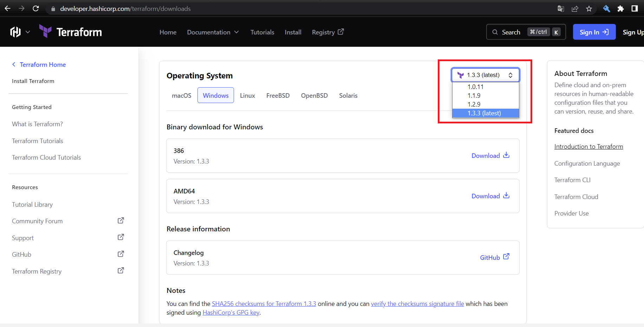The height and width of the screenshot is (327, 644).
Task: Go back with the browser back arrow
Action: coord(7,8)
